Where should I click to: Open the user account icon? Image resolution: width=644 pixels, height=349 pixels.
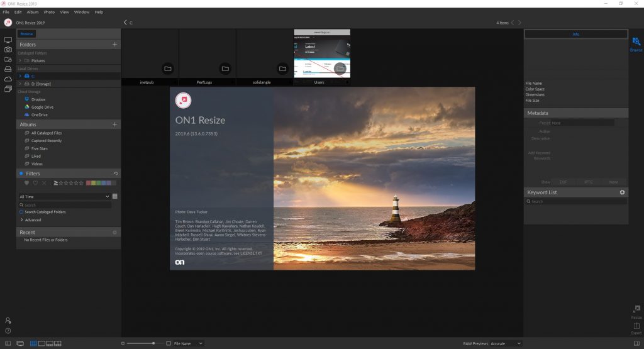click(8, 320)
